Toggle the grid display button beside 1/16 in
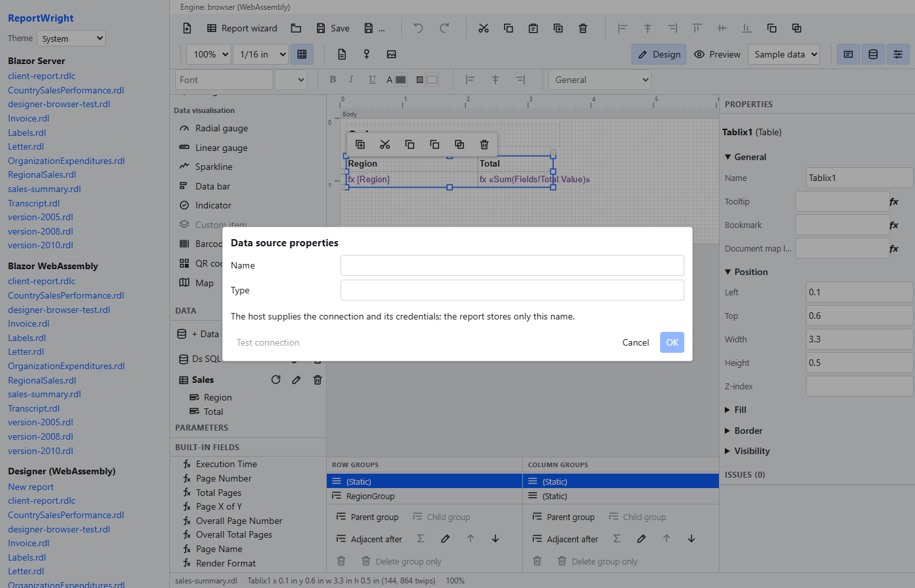The width and height of the screenshot is (915, 588). (x=302, y=54)
